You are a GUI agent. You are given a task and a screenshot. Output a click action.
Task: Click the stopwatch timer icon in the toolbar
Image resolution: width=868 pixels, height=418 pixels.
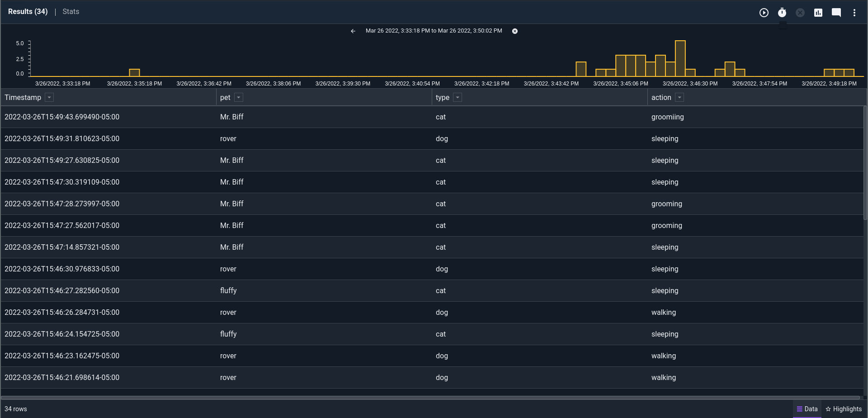pos(782,13)
